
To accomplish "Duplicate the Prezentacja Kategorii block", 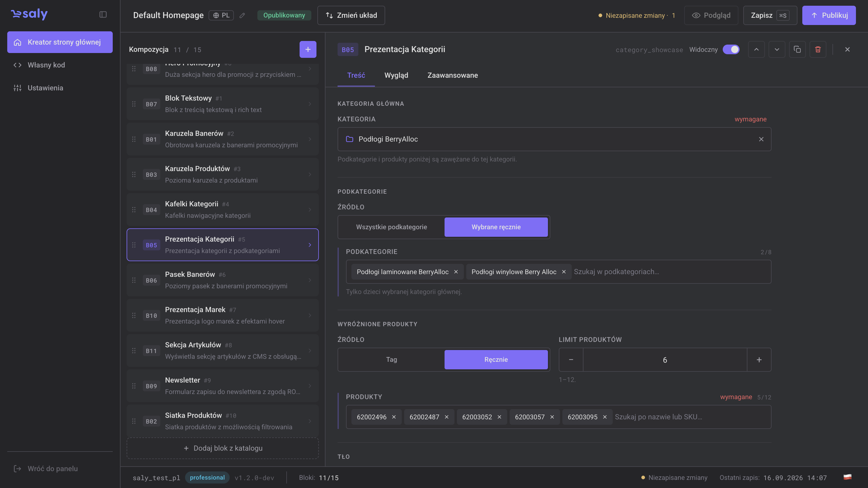I will point(797,49).
